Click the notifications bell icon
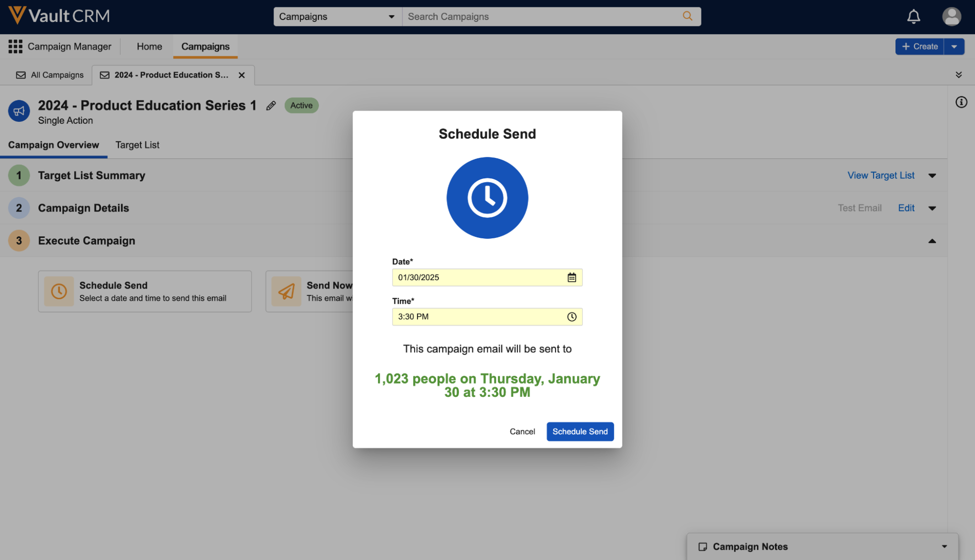Image resolution: width=975 pixels, height=560 pixels. [913, 17]
